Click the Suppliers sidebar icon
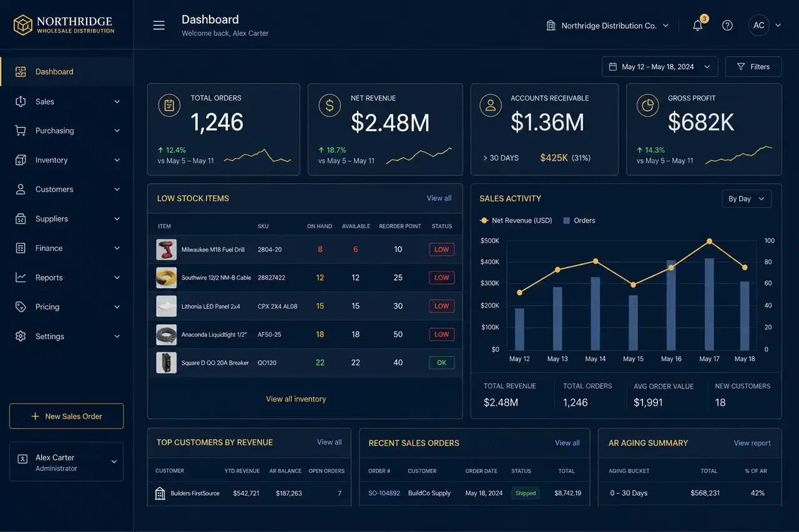 pos(21,219)
